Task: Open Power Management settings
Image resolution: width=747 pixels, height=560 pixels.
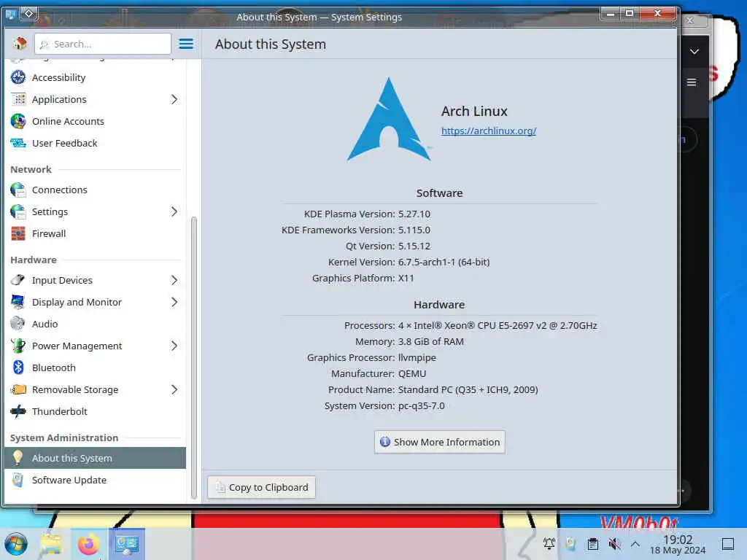Action: point(96,346)
